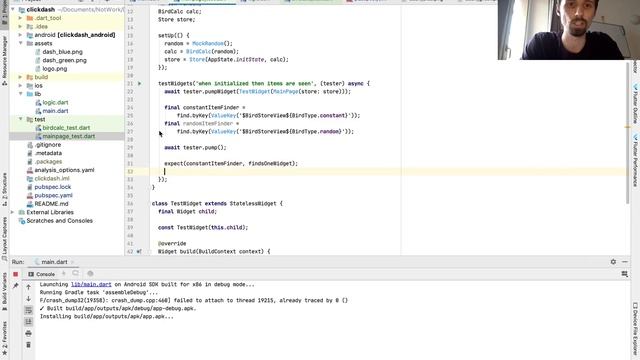Image resolution: width=640 pixels, height=360 pixels.
Task: Select the .gitignore file
Action: tap(48, 145)
